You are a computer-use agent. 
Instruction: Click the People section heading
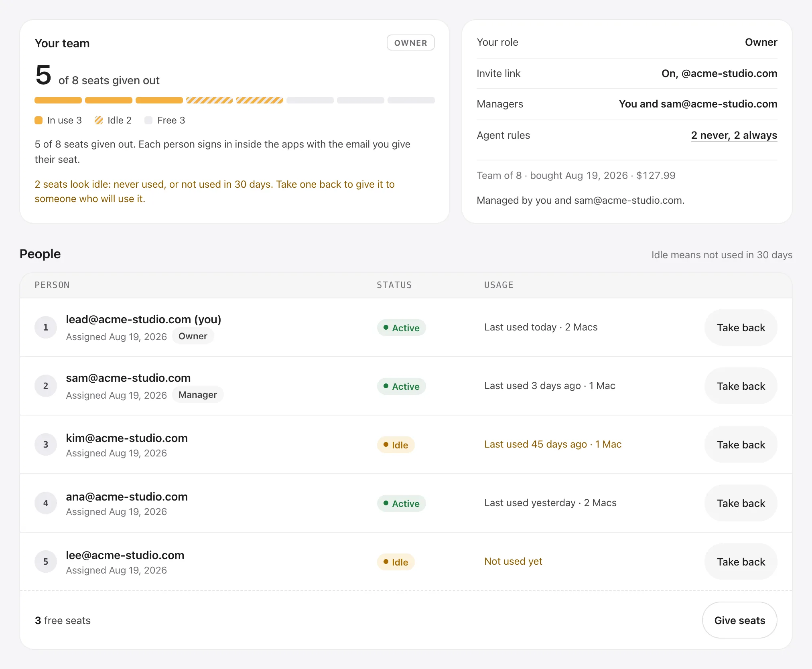40,254
